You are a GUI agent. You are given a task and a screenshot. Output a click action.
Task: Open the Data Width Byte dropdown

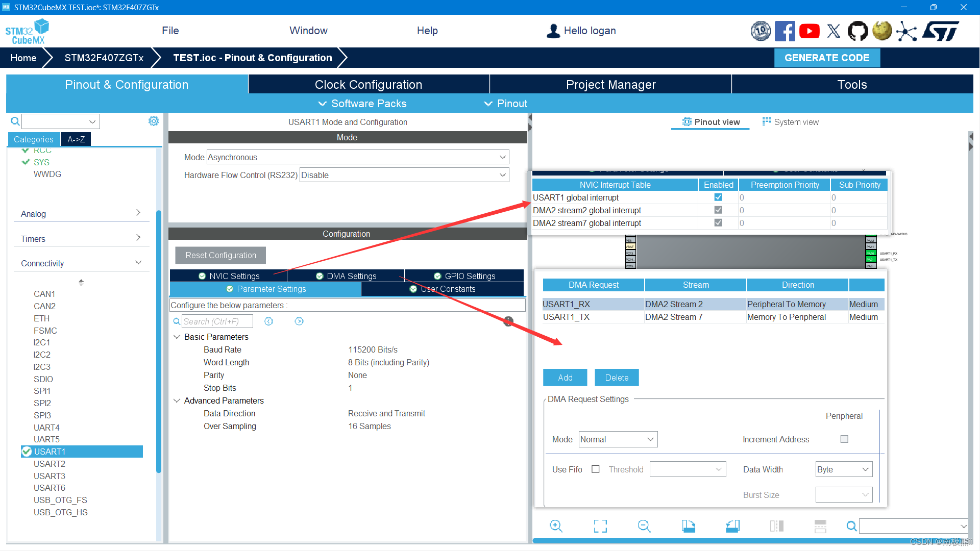point(843,469)
